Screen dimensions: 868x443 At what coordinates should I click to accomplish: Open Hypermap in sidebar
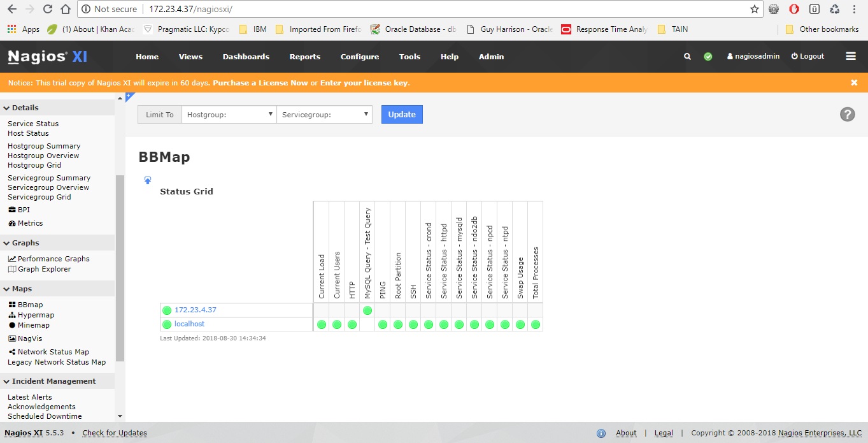31,315
